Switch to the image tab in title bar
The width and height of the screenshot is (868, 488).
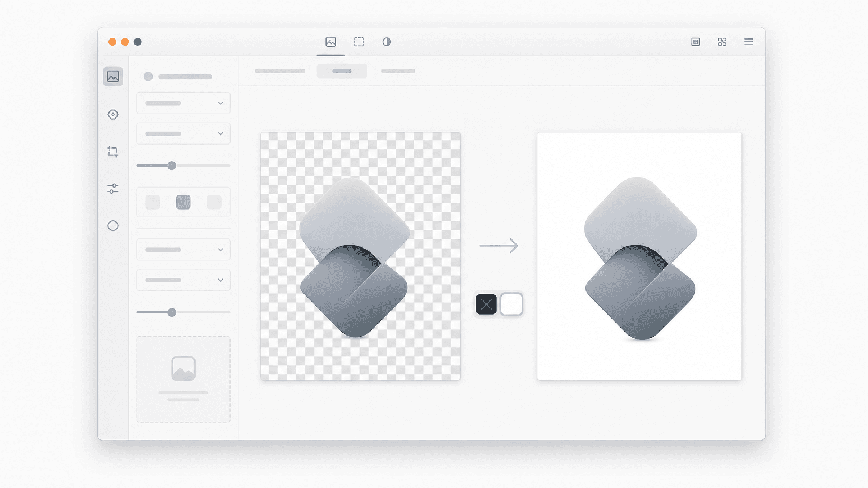click(331, 42)
